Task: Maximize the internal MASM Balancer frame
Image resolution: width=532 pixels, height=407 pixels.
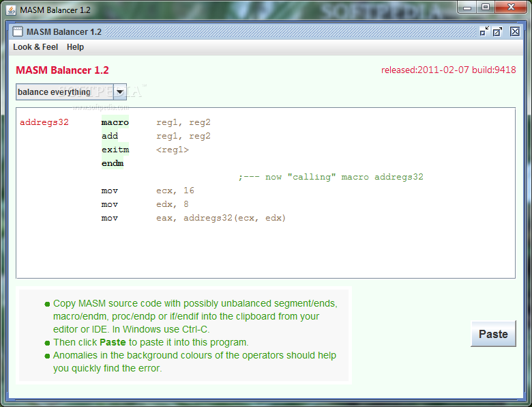Action: click(498, 31)
